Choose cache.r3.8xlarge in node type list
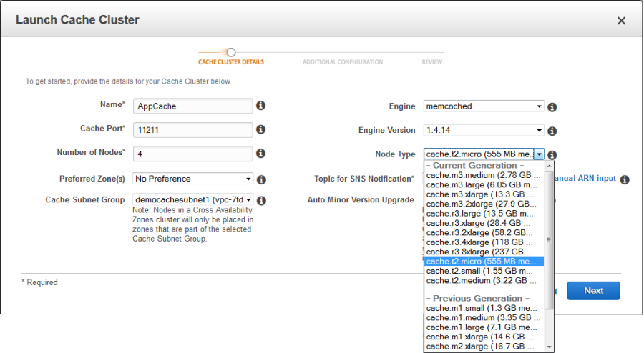Viewport: 644px width, 353px height. [x=479, y=252]
